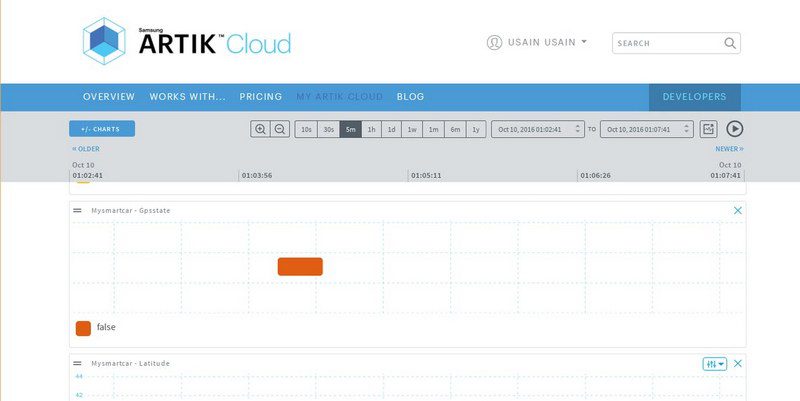Click the play live data button

734,129
